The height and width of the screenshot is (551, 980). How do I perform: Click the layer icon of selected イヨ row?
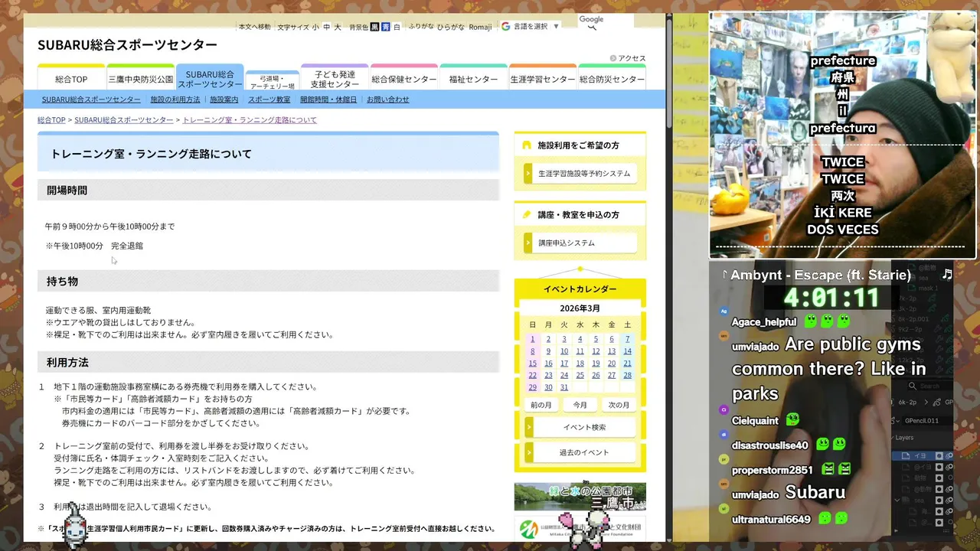tap(906, 455)
